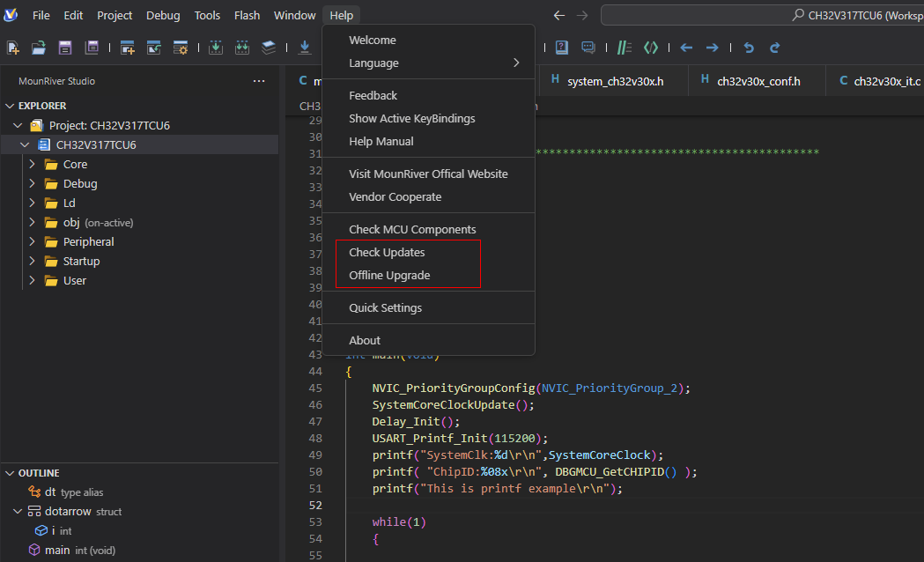This screenshot has width=924, height=562.
Task: Switch to the system_ch32v30x.h tab
Action: pos(615,81)
